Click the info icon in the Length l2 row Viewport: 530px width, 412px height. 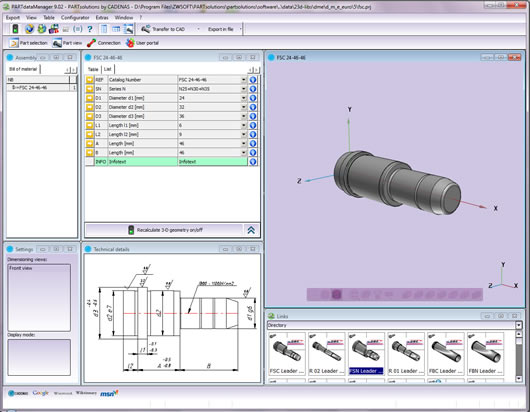pos(253,135)
